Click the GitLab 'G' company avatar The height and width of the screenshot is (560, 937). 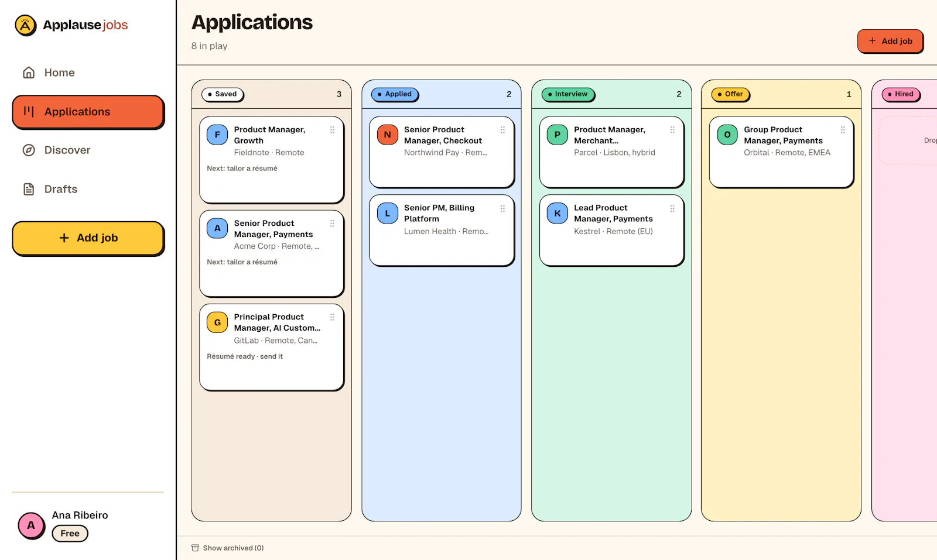coord(217,322)
